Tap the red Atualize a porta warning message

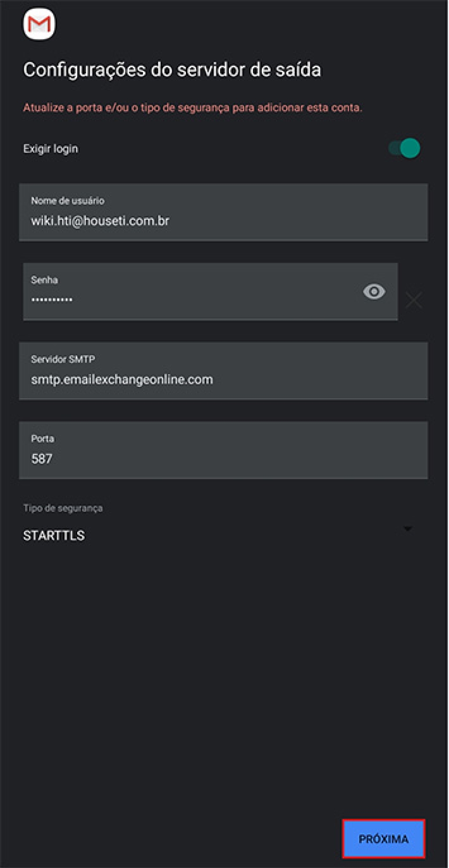192,107
